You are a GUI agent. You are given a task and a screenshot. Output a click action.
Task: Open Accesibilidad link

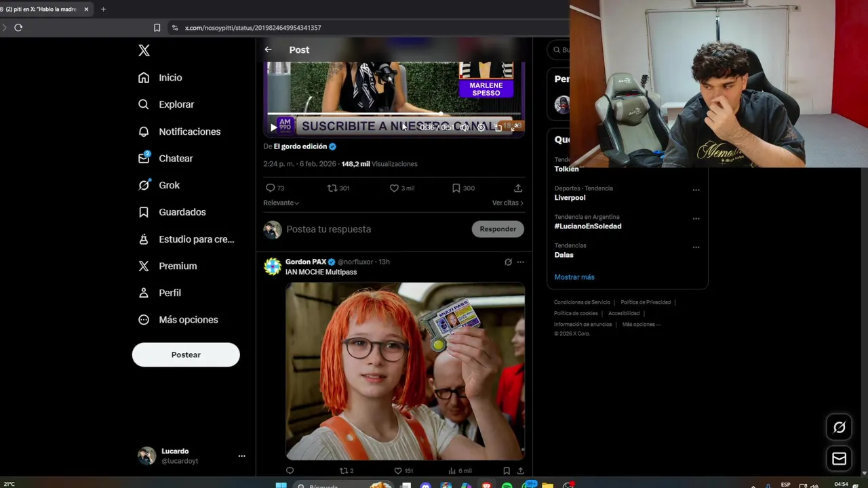624,313
